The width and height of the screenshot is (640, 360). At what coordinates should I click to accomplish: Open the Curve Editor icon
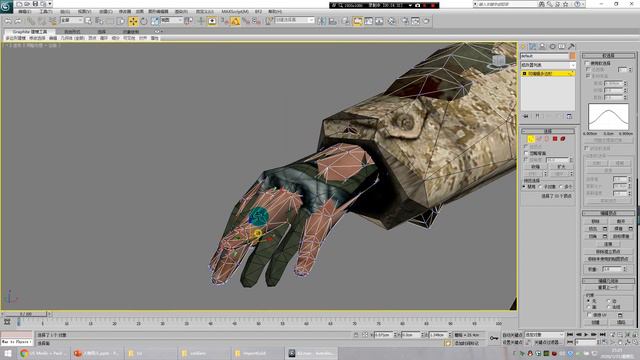point(369,21)
